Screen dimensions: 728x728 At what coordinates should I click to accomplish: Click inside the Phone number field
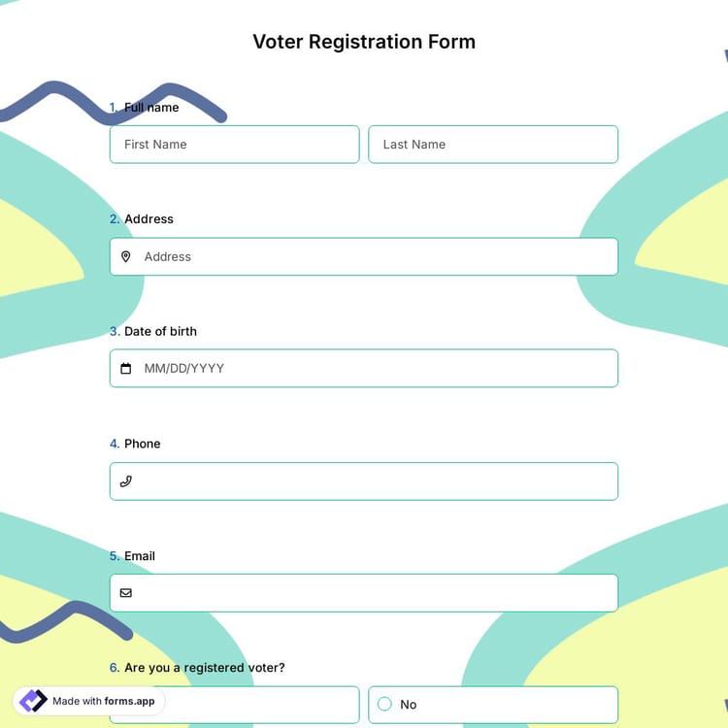[x=374, y=481]
